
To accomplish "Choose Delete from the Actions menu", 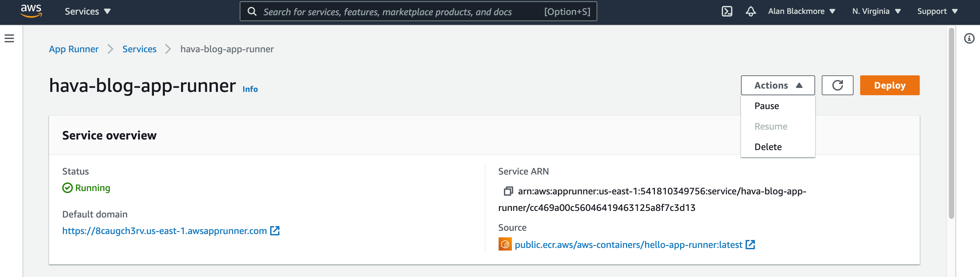I will pos(778,147).
